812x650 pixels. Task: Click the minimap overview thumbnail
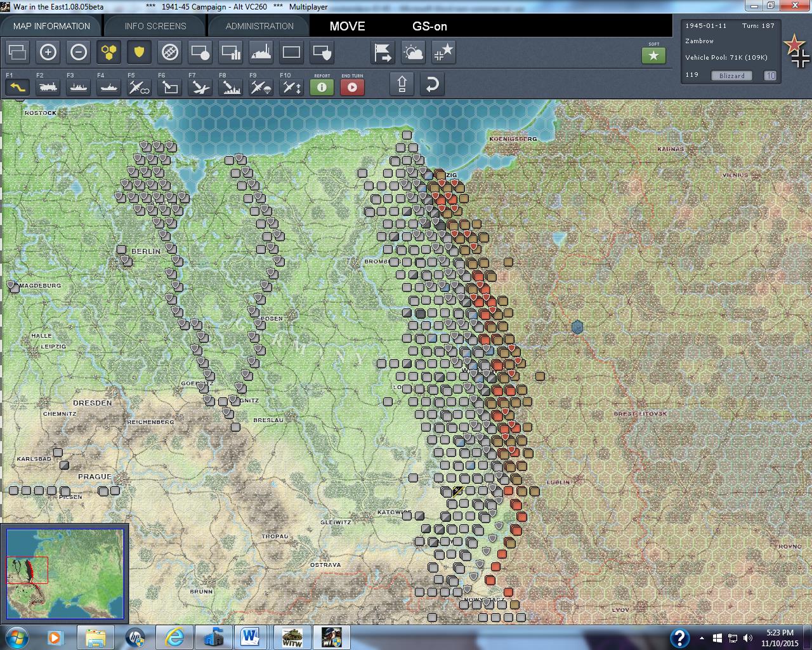[x=65, y=573]
